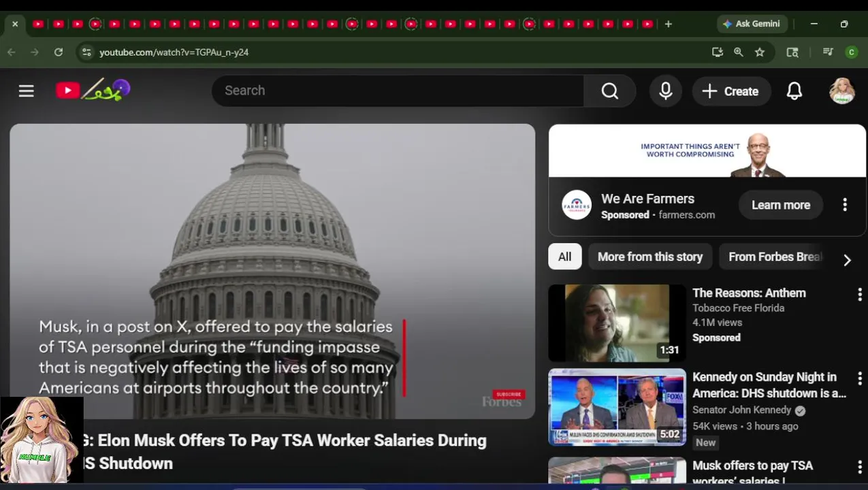868x490 pixels.
Task: Open the zoom magnifier in address bar
Action: click(738, 52)
